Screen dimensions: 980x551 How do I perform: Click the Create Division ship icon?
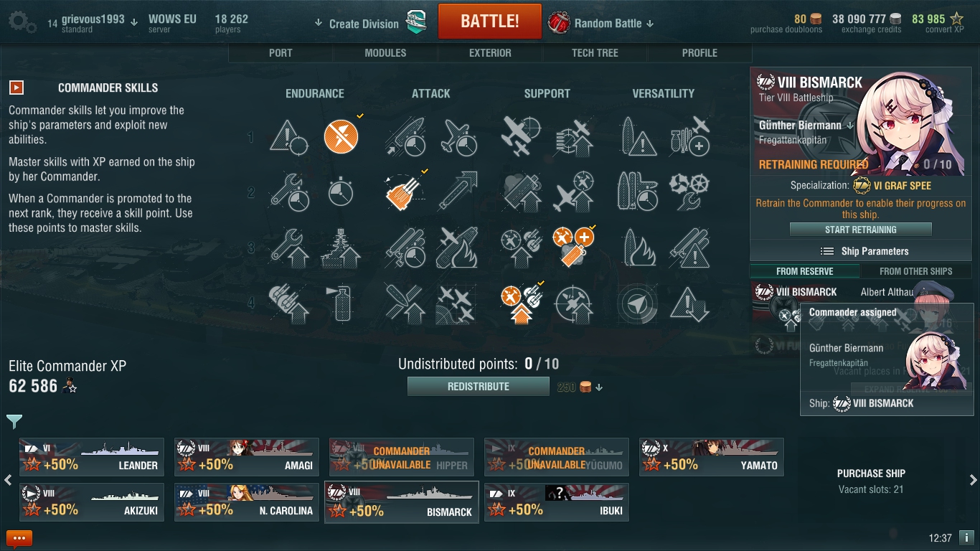[x=416, y=22]
